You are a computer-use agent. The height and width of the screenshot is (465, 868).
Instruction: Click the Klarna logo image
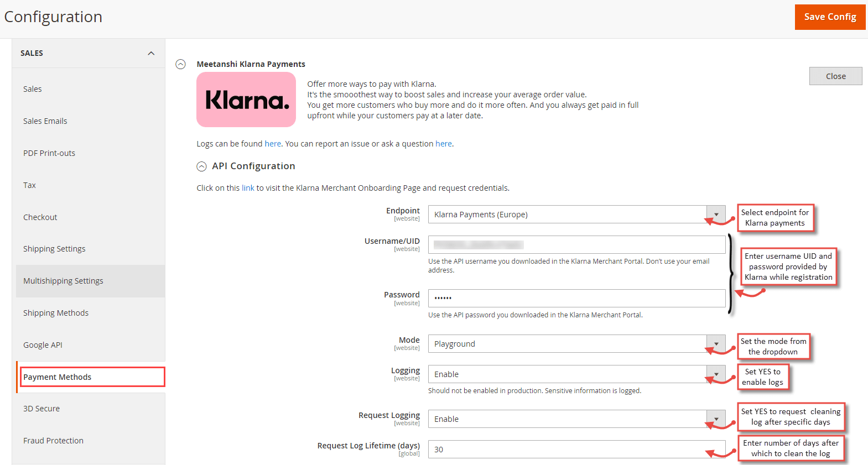coord(246,100)
